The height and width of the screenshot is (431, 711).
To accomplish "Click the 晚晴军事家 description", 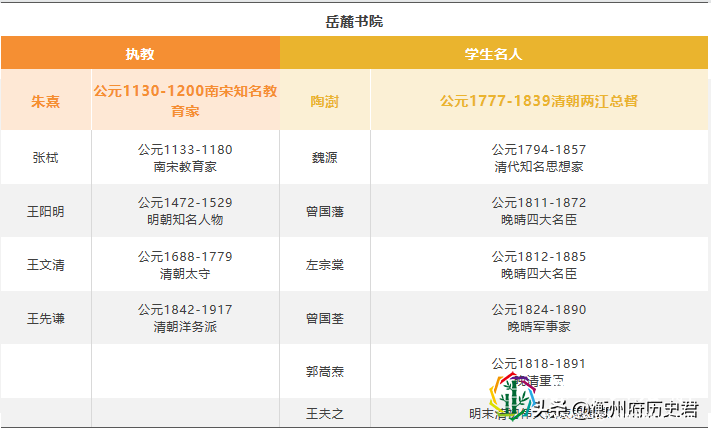I will 539,326.
